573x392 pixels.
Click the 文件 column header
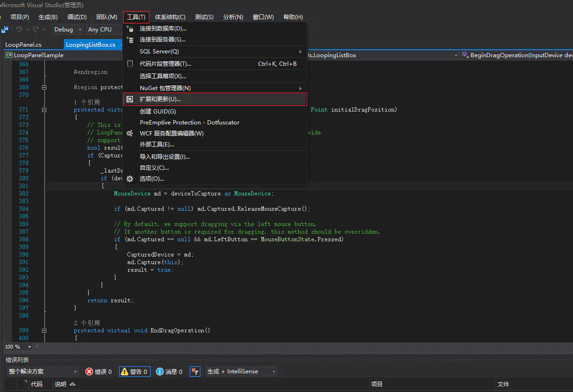[503, 384]
